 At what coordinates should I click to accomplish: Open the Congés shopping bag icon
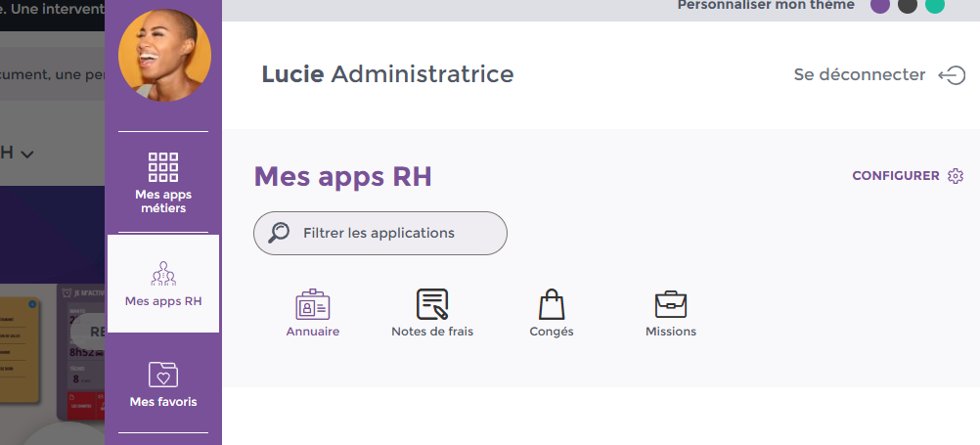[553, 305]
